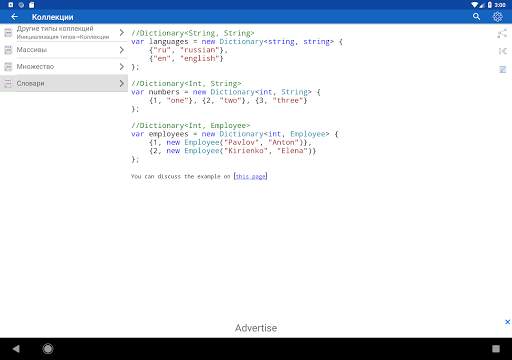Tap the "var languages" code line
512x360 pixels.
(x=237, y=42)
